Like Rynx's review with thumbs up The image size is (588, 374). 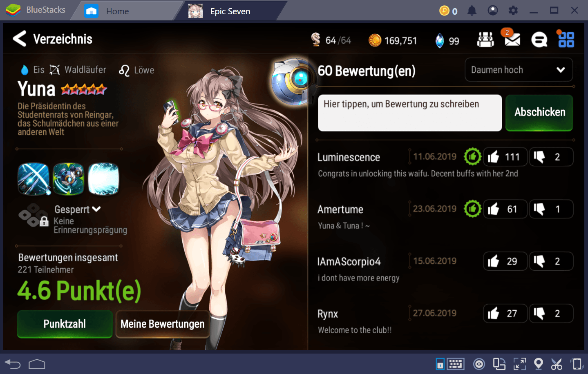click(505, 314)
